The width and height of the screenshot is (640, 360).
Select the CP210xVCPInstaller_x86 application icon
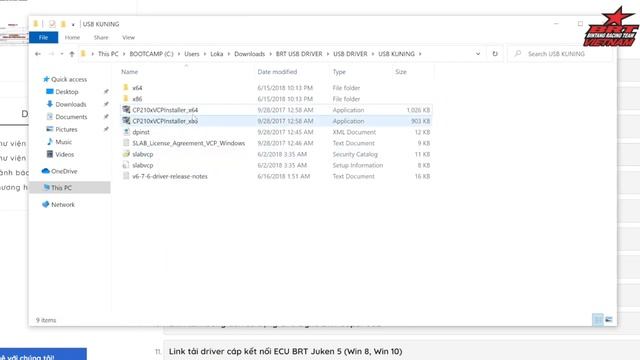point(126,121)
